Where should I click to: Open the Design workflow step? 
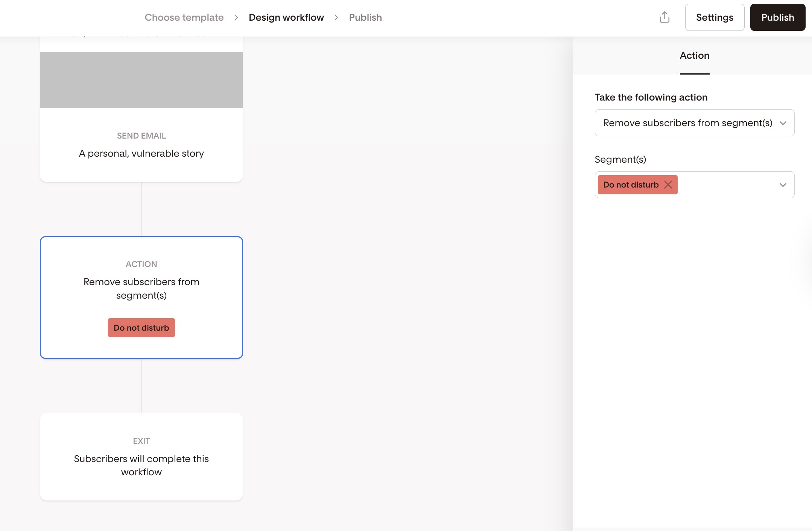(286, 18)
